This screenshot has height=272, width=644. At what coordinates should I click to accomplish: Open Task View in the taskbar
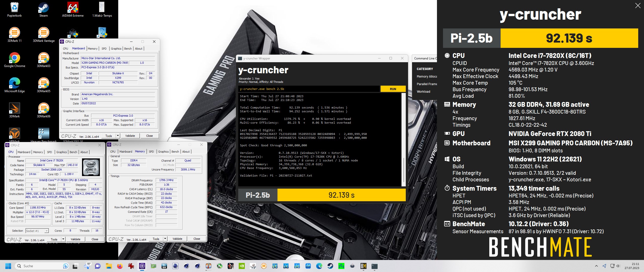(x=75, y=266)
